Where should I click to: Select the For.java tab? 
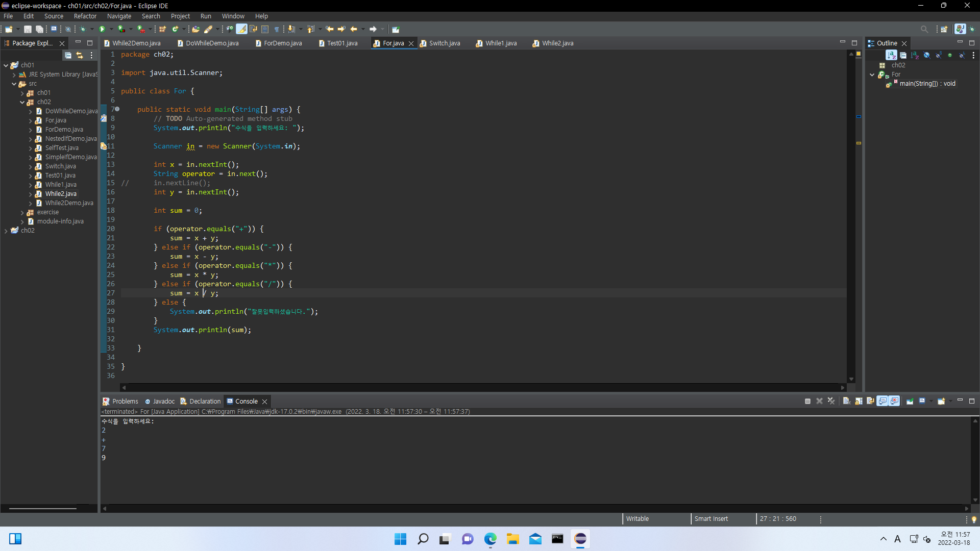click(x=393, y=42)
